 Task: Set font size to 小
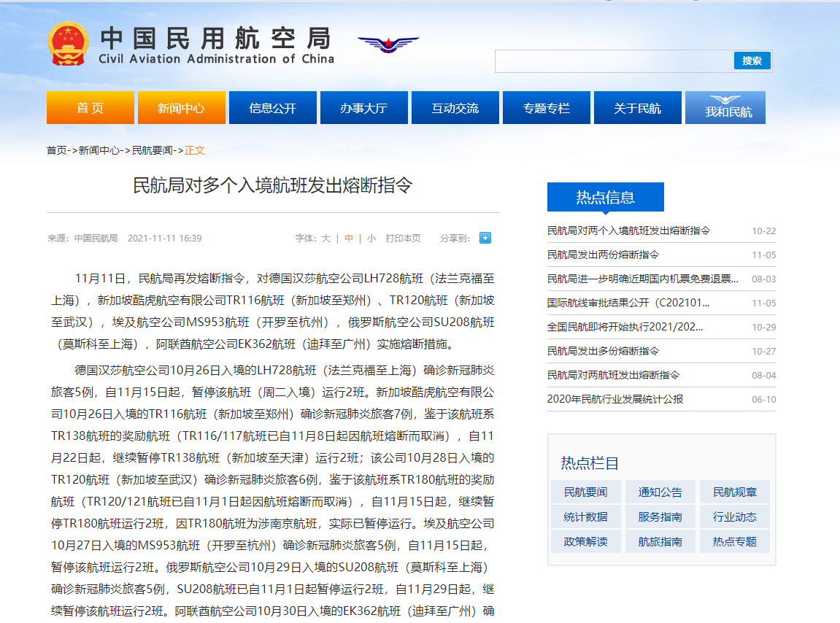click(x=371, y=239)
